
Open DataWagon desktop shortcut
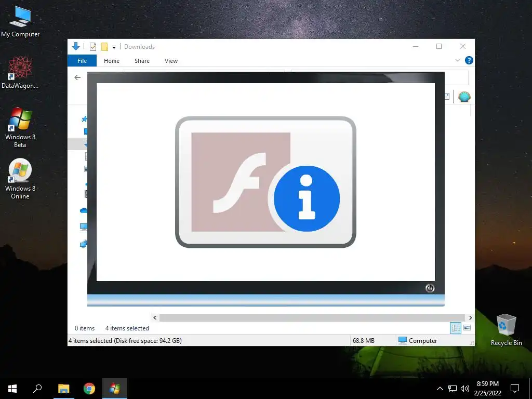[x=20, y=72]
